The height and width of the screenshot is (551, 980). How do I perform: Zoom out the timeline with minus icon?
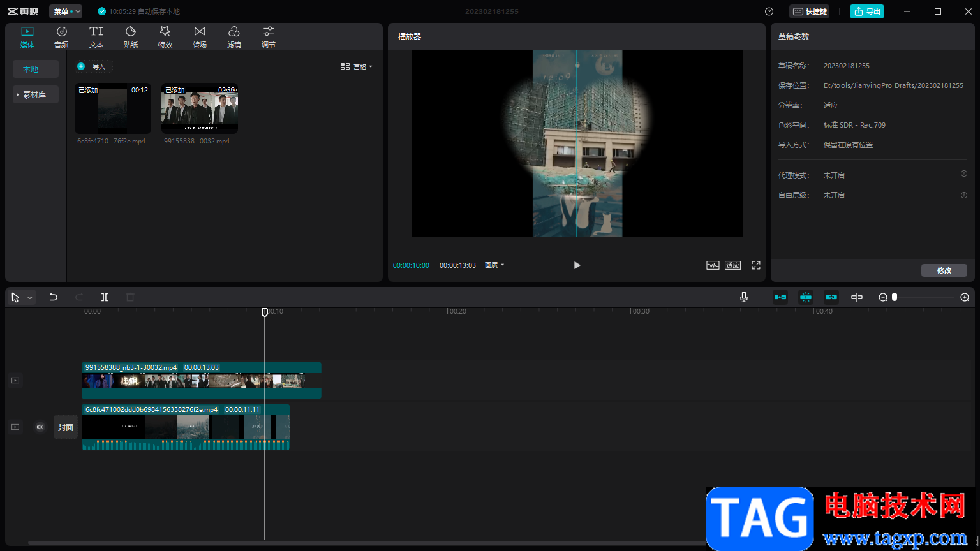[x=883, y=297]
